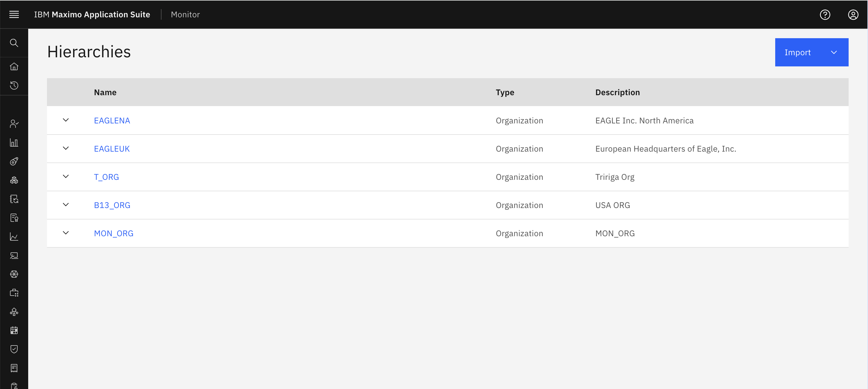The image size is (868, 389).
Task: Click the sidebar search magnifier icon
Action: [x=14, y=43]
